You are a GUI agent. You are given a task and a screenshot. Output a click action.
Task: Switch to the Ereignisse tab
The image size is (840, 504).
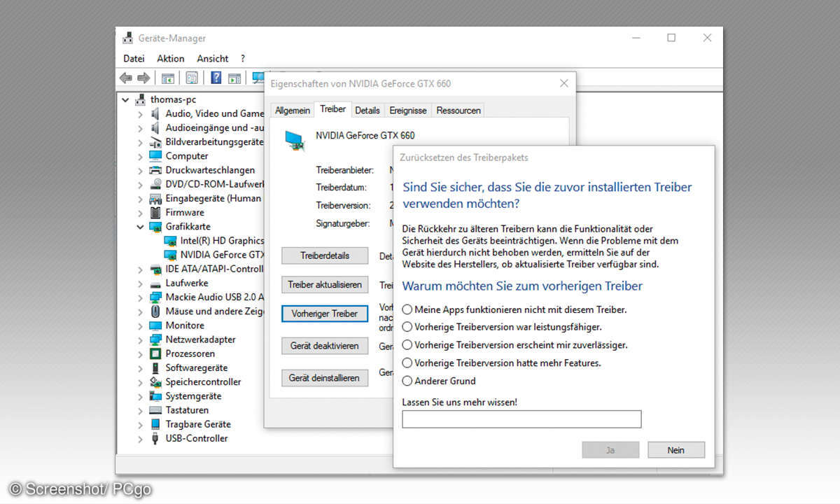pyautogui.click(x=408, y=111)
